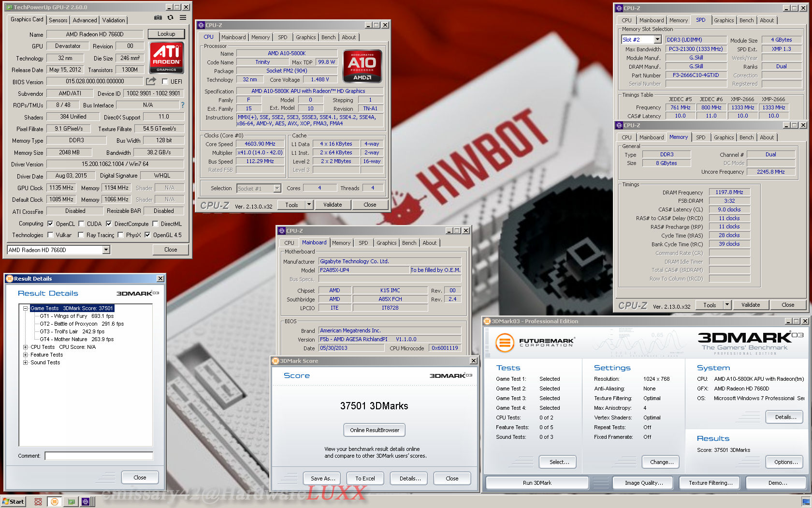
Task: Click the red atom taskbar icon
Action: (38, 502)
